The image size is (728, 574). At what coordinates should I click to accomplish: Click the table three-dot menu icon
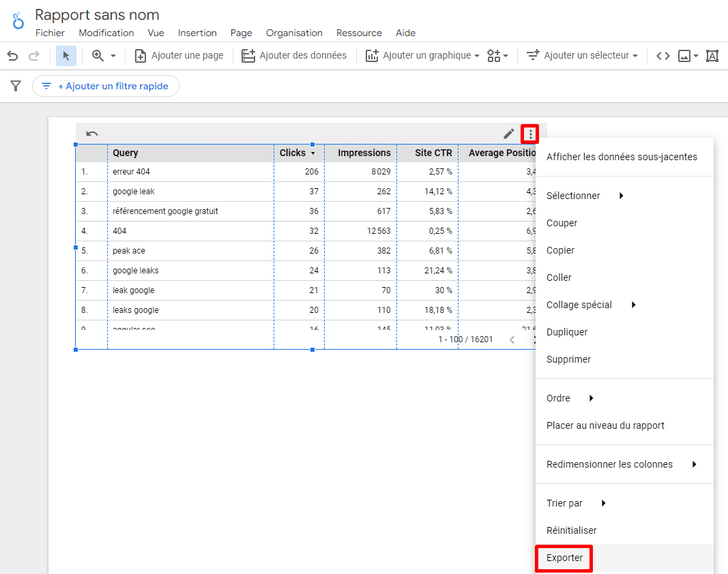(x=530, y=134)
